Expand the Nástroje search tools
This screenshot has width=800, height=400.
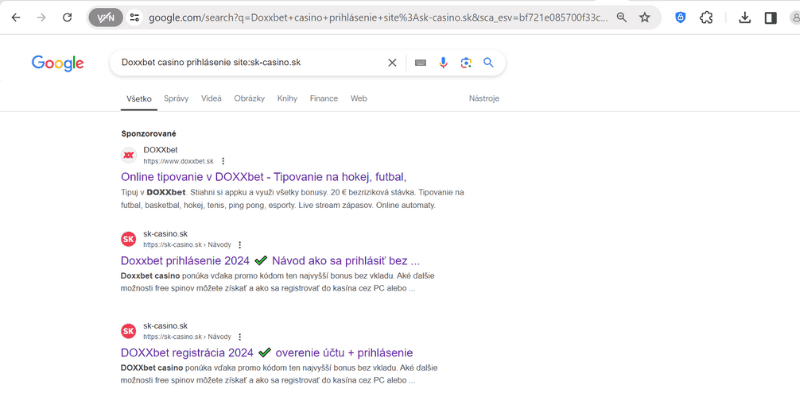tap(483, 99)
